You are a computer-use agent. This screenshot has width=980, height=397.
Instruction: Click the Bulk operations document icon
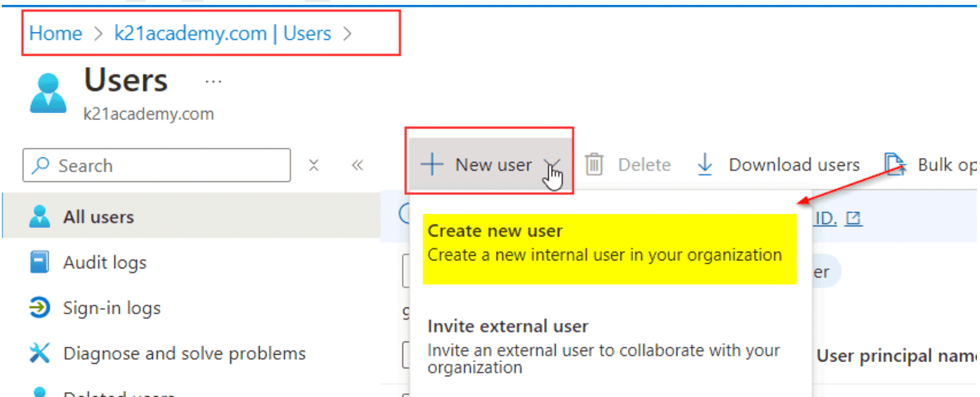[895, 165]
